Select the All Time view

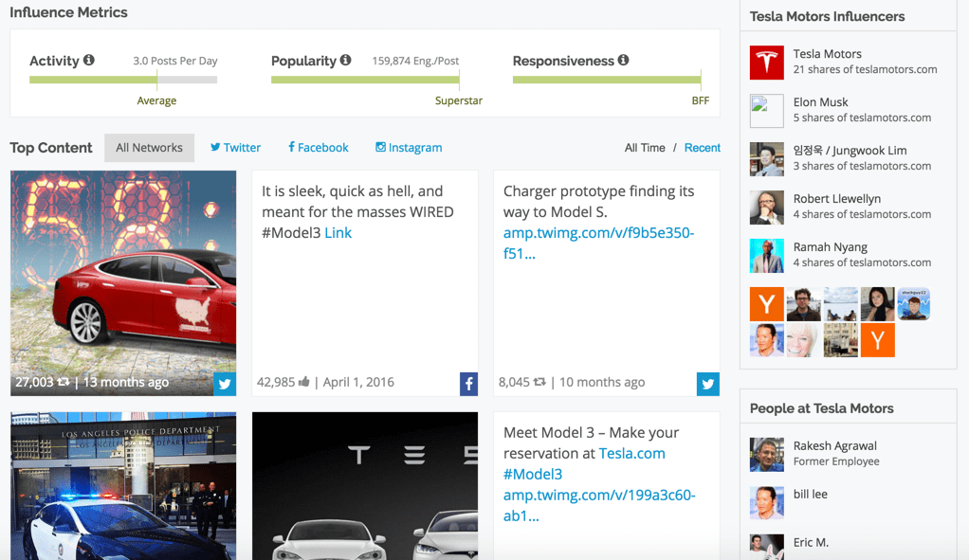pyautogui.click(x=644, y=148)
